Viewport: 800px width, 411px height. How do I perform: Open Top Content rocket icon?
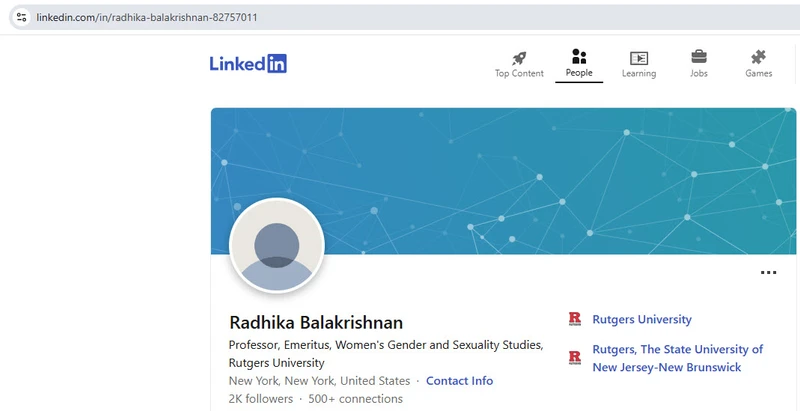pyautogui.click(x=519, y=58)
